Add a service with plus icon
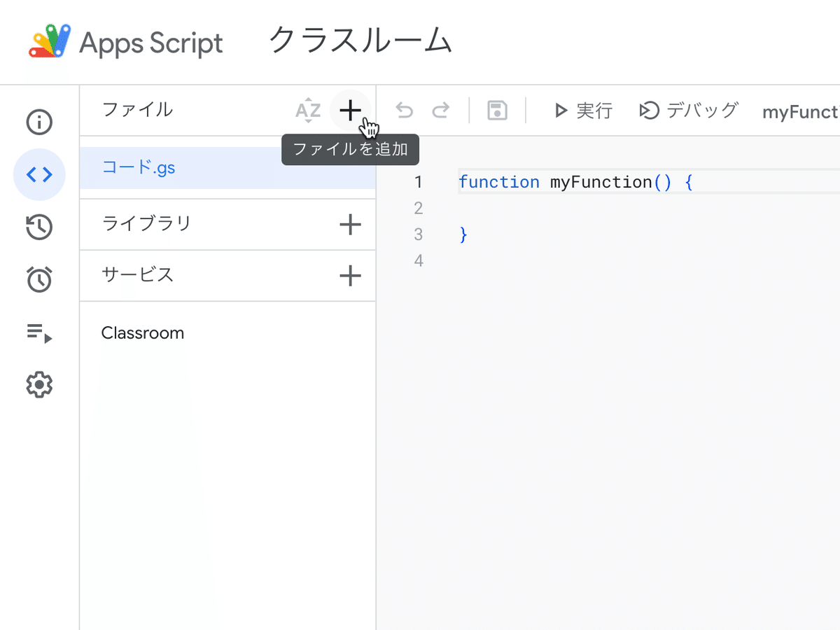 pos(350,276)
